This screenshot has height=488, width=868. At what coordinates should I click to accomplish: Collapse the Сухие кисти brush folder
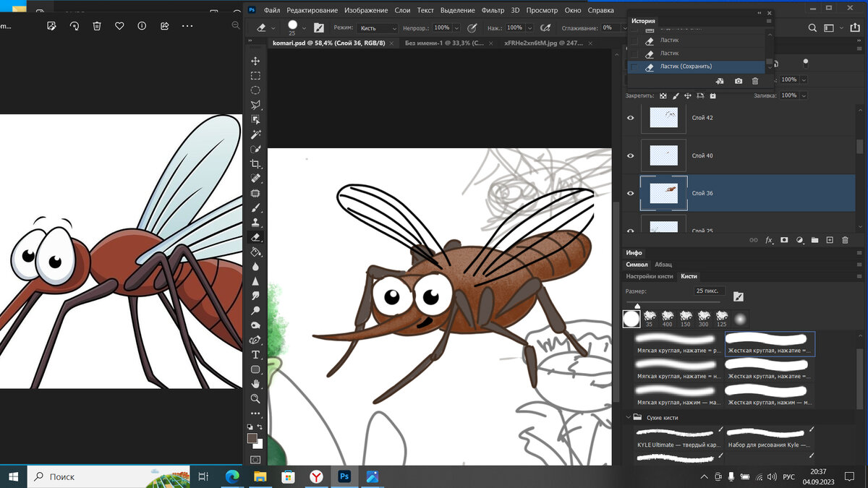click(x=627, y=417)
